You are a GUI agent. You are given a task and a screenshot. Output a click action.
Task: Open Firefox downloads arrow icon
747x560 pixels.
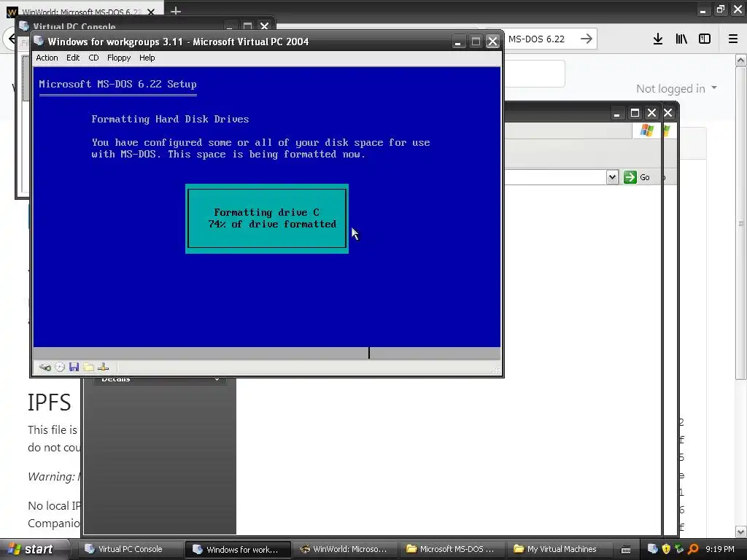tap(658, 39)
